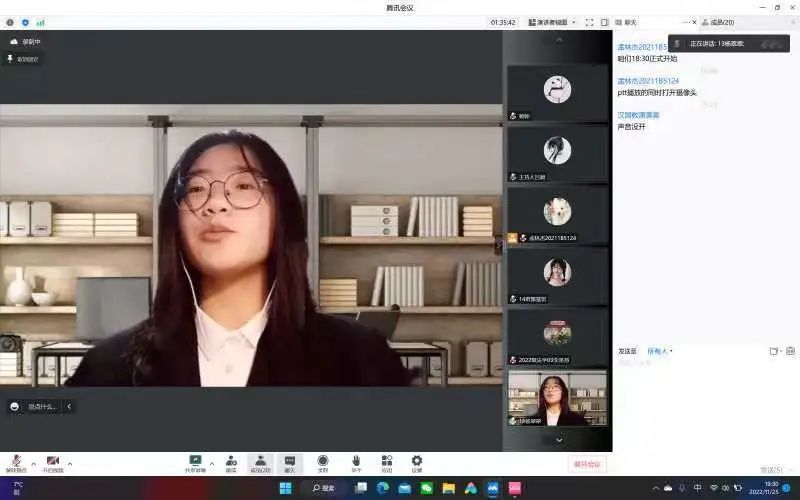Open the speaker view layout dropdown
The width and height of the screenshot is (800, 500).
click(x=552, y=22)
